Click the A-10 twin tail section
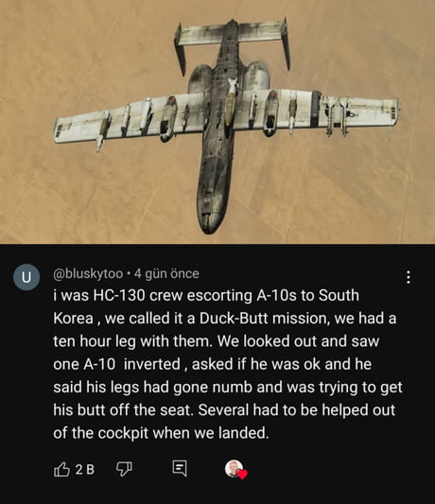This screenshot has height=504, width=435. (x=232, y=42)
